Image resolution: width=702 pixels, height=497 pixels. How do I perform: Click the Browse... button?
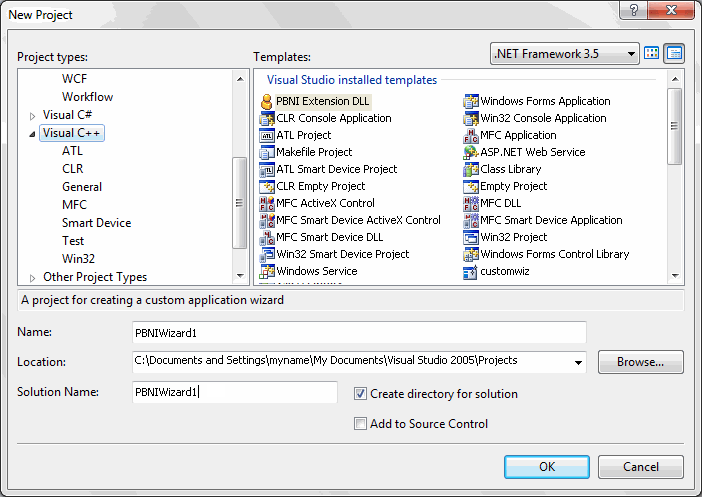tap(640, 361)
